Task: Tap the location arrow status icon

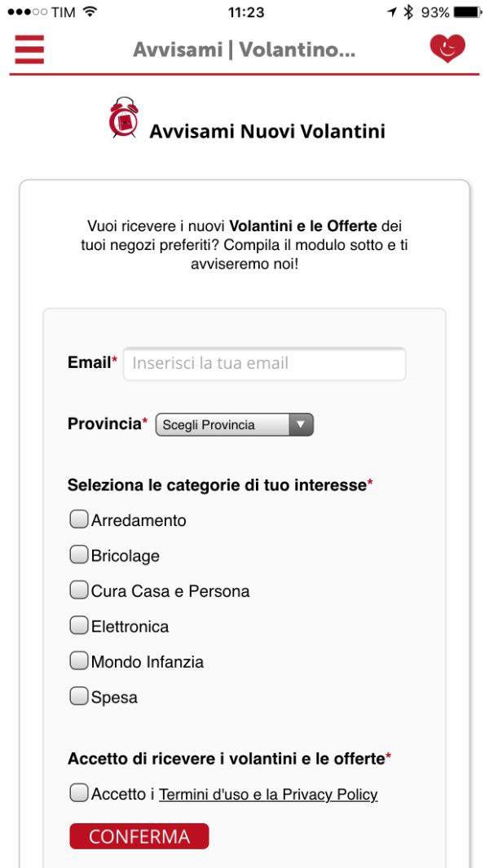Action: (391, 12)
